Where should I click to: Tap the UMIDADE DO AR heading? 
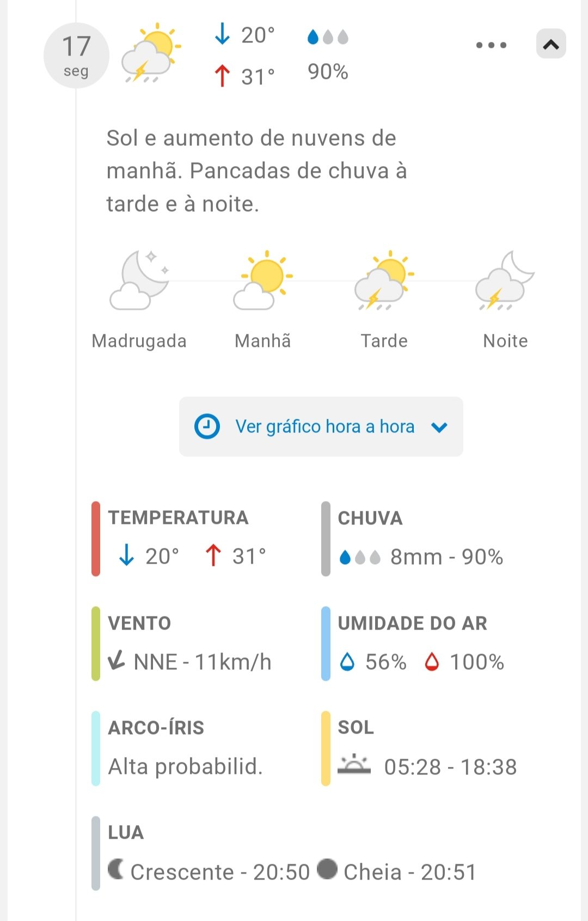pyautogui.click(x=412, y=623)
